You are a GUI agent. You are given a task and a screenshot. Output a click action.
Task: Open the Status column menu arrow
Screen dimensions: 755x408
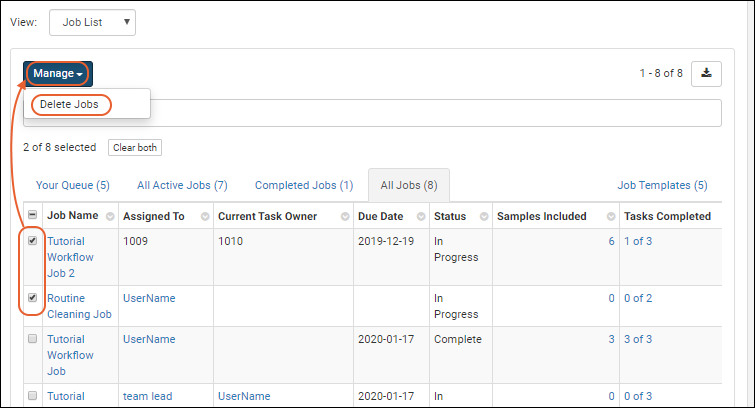pos(483,217)
